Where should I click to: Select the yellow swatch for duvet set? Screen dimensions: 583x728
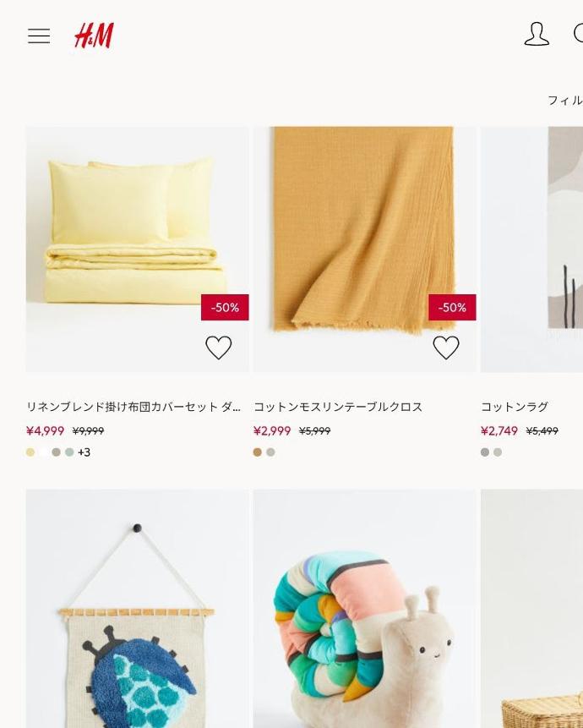coord(30,452)
